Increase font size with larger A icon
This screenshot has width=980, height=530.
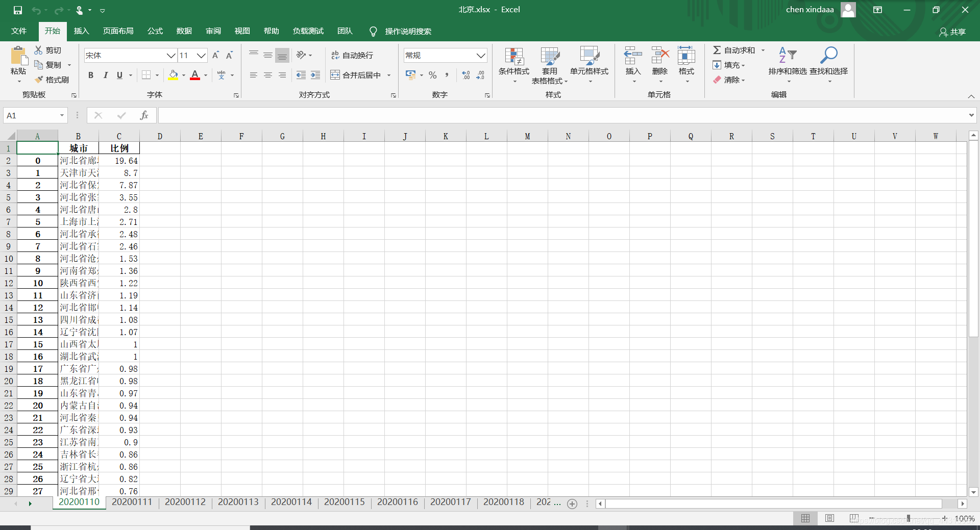click(x=215, y=55)
